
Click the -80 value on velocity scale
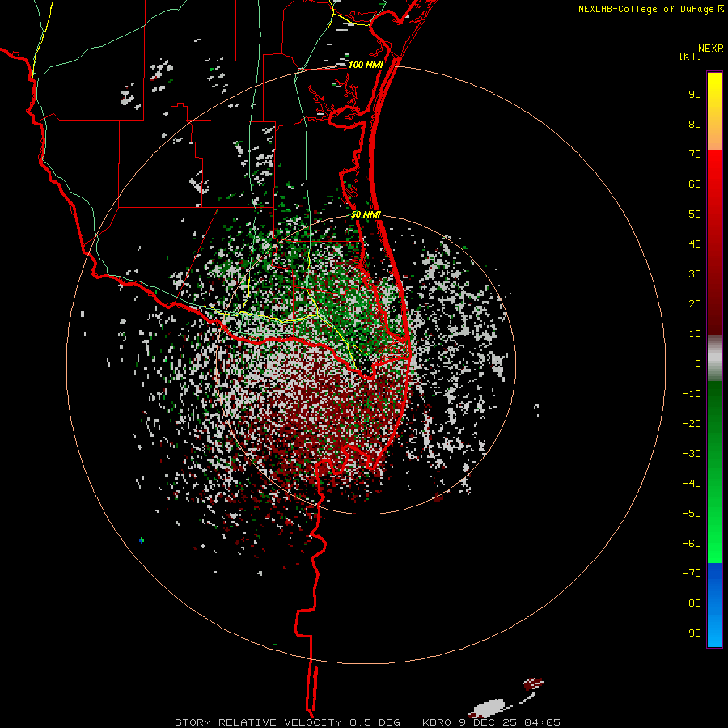coord(692,603)
